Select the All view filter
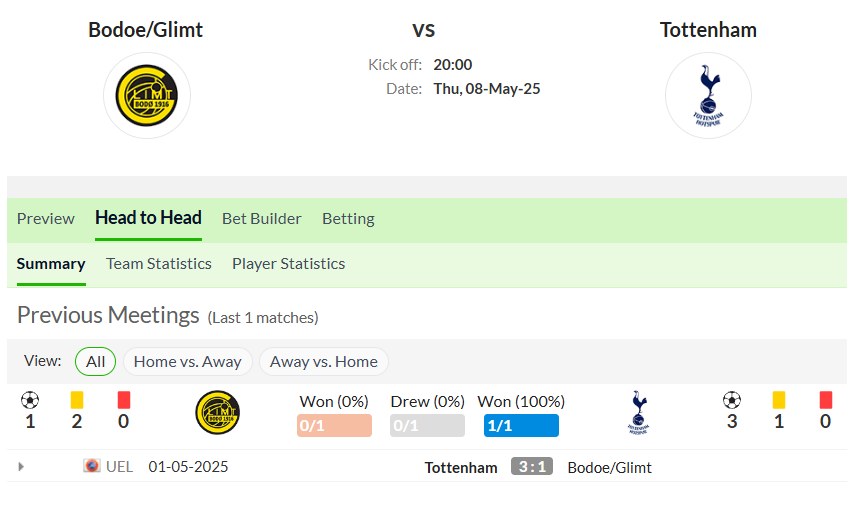The image size is (847, 505). pyautogui.click(x=96, y=361)
